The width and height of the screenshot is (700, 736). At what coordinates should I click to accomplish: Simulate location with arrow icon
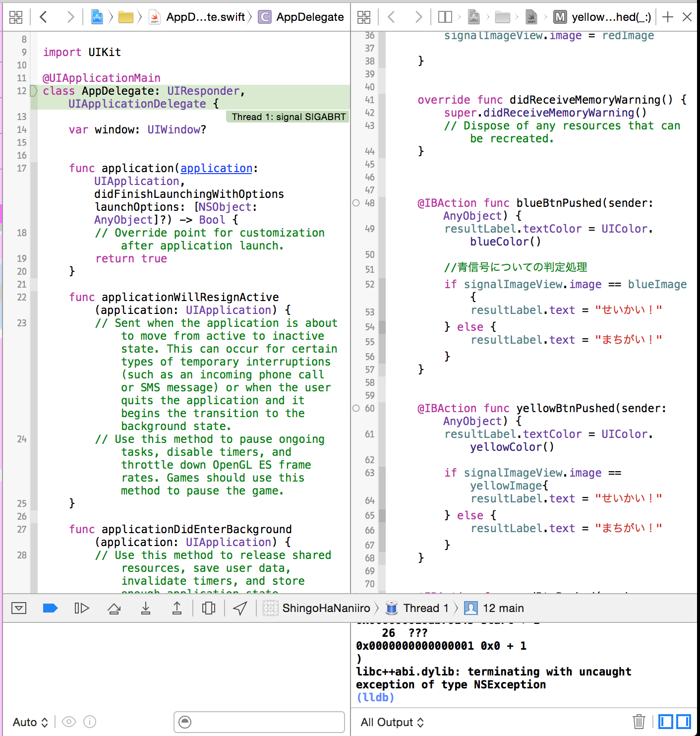240,608
